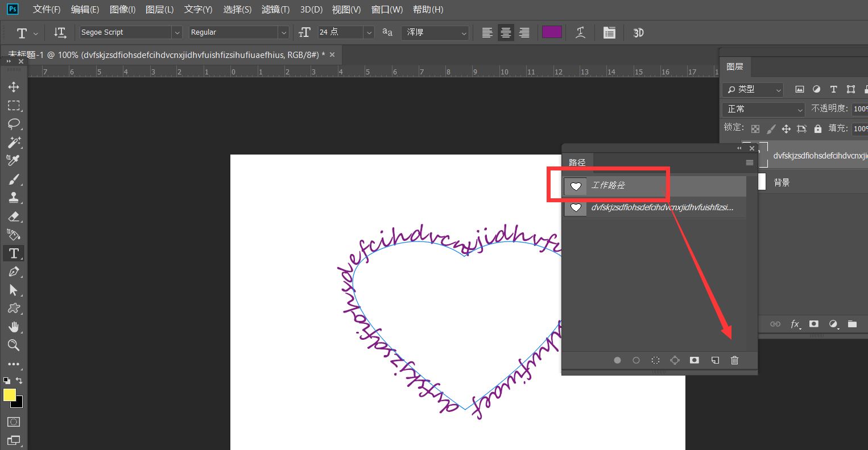The height and width of the screenshot is (450, 868).
Task: Add mask from path icon
Action: (695, 360)
